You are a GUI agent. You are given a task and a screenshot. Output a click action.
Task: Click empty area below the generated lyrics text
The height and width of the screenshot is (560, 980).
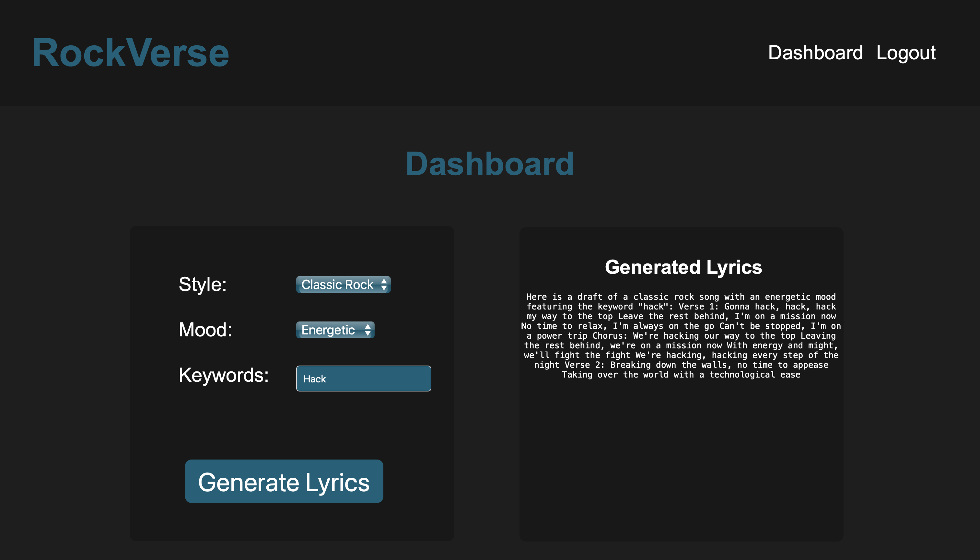point(681,461)
